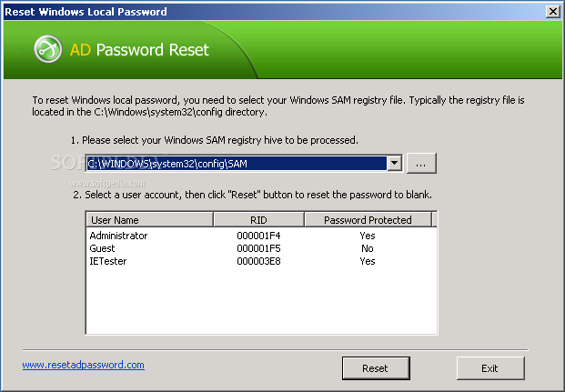Click the Yes value in IETester's row
The height and width of the screenshot is (392, 565).
(368, 261)
